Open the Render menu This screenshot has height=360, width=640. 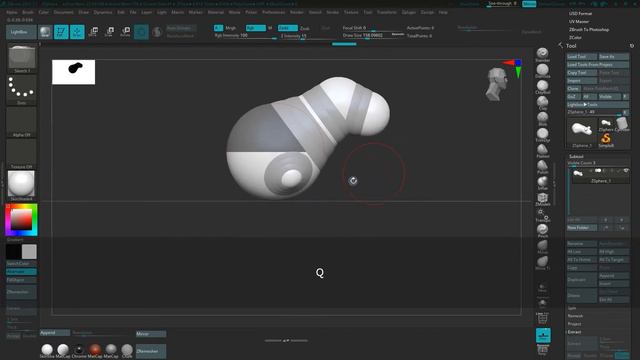tap(297, 12)
